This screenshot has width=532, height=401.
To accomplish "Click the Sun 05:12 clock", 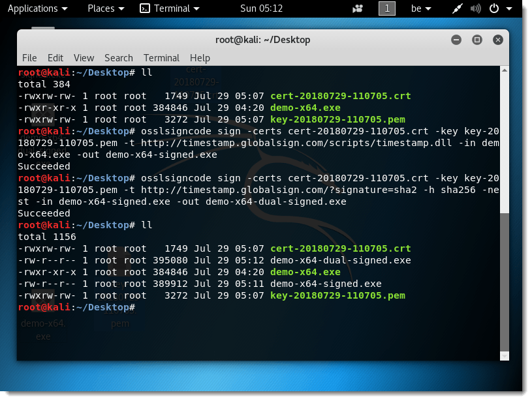I will 262,8.
